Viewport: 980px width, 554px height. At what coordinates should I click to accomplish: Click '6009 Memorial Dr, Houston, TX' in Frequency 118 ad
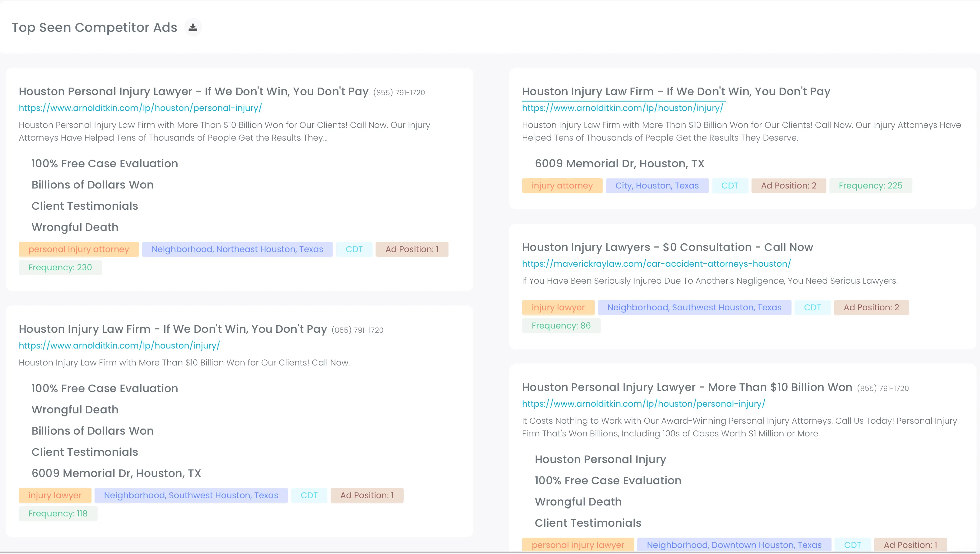click(116, 473)
